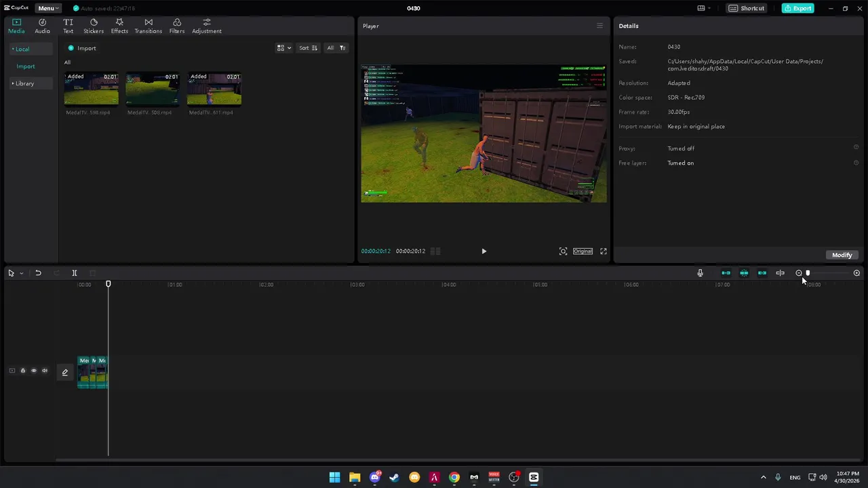Click the 01:00 mark on timeline ruler
Image resolution: width=868 pixels, height=488 pixels.
click(x=175, y=285)
